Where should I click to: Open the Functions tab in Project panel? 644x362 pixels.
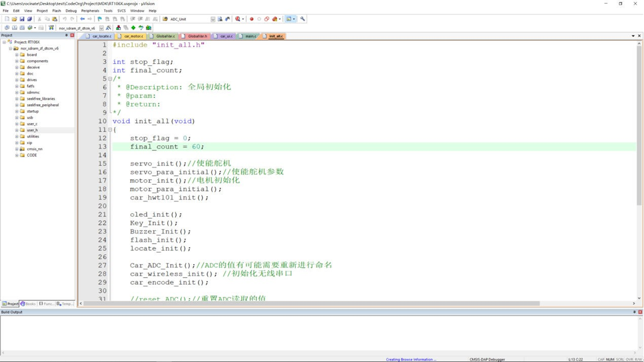pyautogui.click(x=46, y=304)
